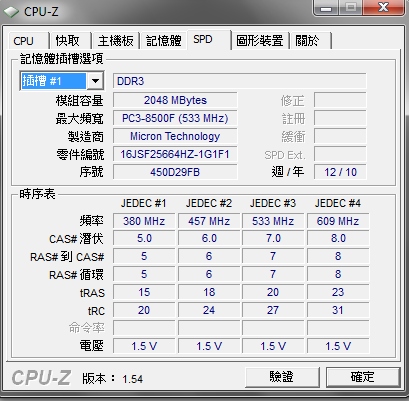Switch to the 主機板 tab
Screen dimensions: 409x401
click(116, 41)
